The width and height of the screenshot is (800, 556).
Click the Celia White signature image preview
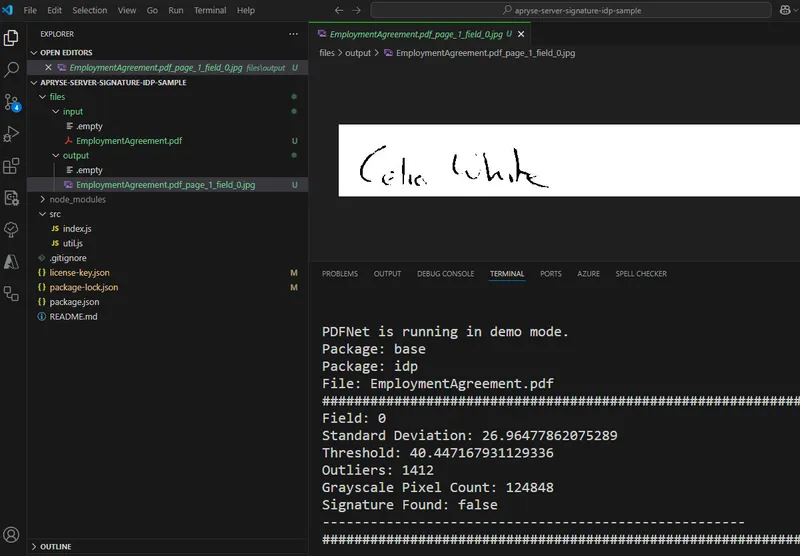click(569, 160)
